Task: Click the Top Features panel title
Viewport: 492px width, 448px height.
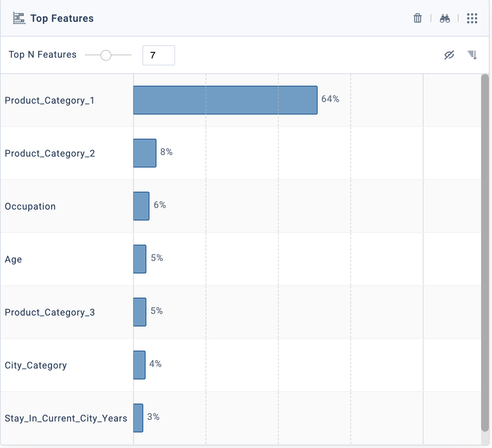Action: coord(62,18)
